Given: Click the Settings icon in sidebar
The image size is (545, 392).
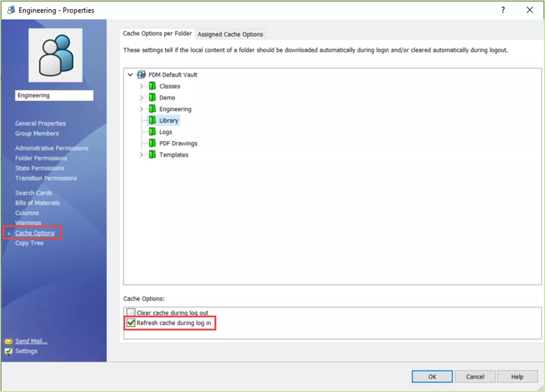Looking at the screenshot, I should (9, 351).
